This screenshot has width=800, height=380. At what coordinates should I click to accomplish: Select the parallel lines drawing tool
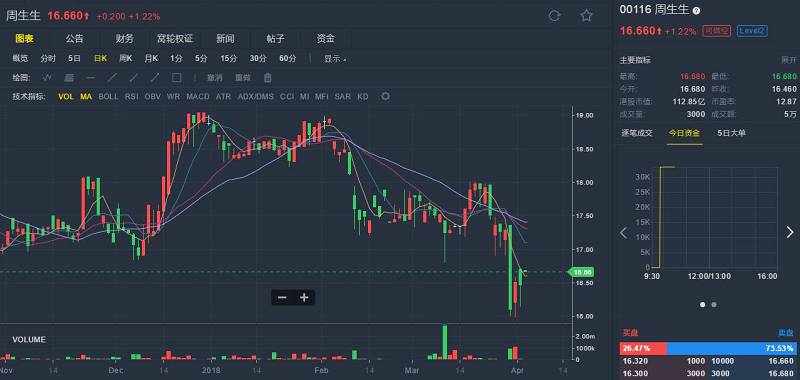click(x=69, y=78)
